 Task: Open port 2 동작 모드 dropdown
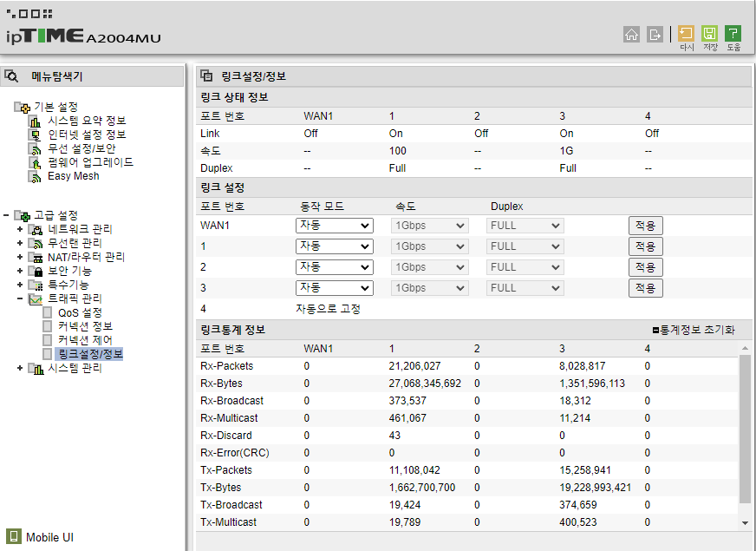pyautogui.click(x=334, y=266)
